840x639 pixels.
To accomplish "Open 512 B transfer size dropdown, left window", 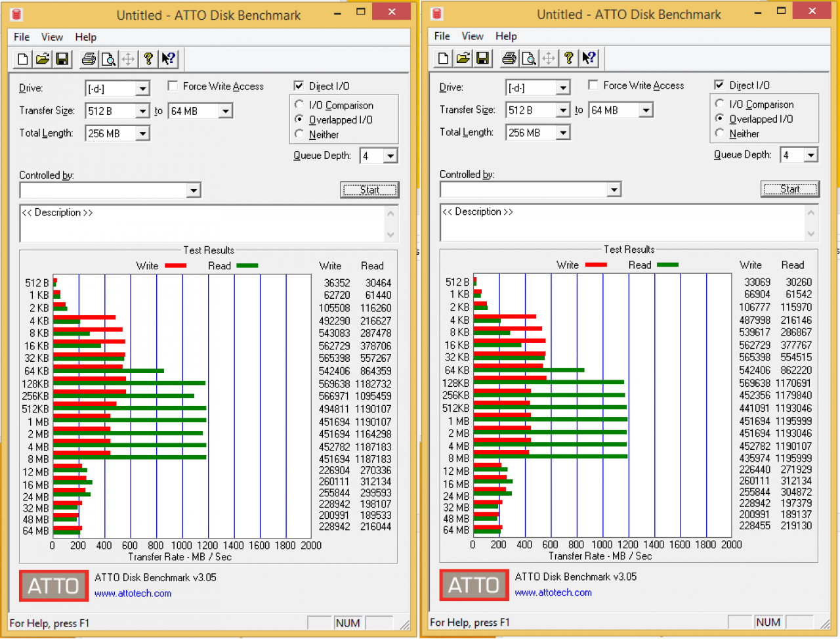I will (x=143, y=111).
